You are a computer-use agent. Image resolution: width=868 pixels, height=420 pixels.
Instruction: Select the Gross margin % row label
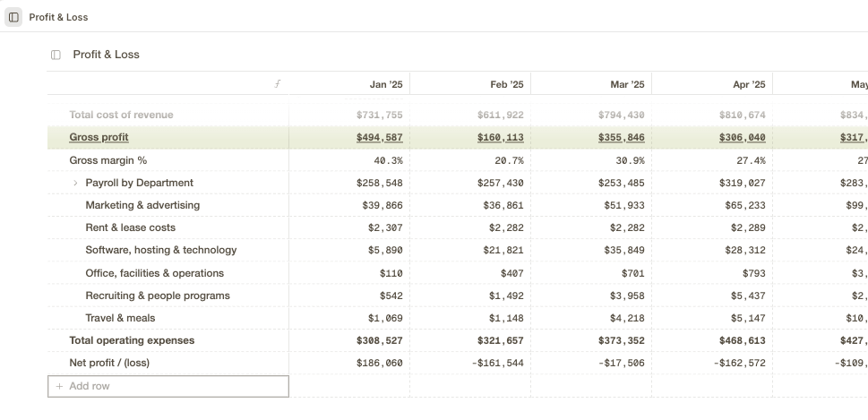coord(108,160)
